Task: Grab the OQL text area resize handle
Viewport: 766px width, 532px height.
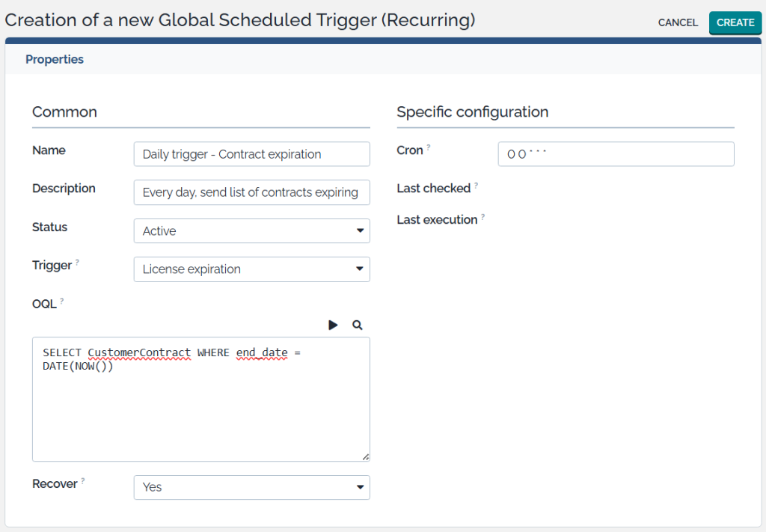Action: point(365,456)
